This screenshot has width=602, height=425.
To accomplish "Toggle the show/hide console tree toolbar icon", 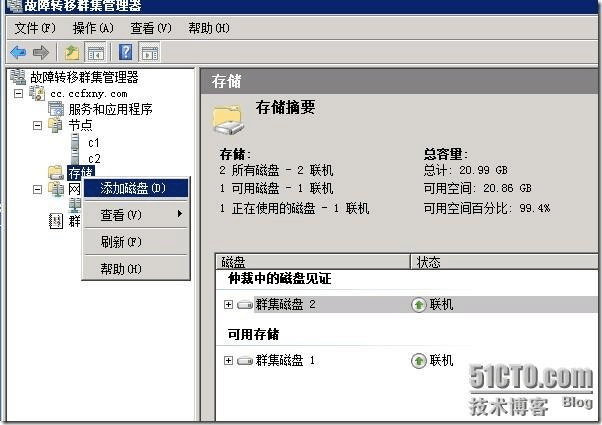I will (96, 52).
